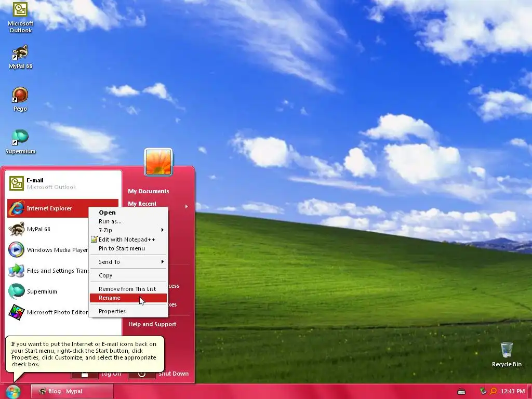The width and height of the screenshot is (532, 399).
Task: Select the Pego desktop icon
Action: [20, 99]
